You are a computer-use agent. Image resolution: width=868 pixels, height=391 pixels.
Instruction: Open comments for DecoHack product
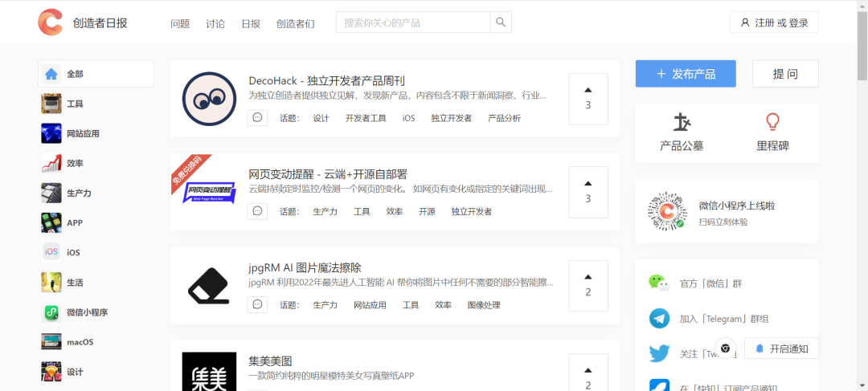click(257, 118)
